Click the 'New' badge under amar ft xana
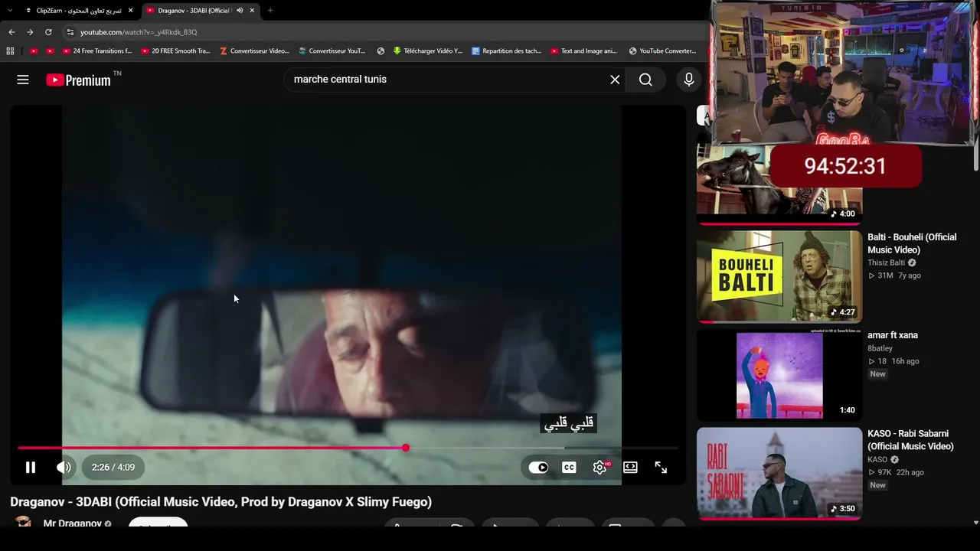 [x=877, y=374]
